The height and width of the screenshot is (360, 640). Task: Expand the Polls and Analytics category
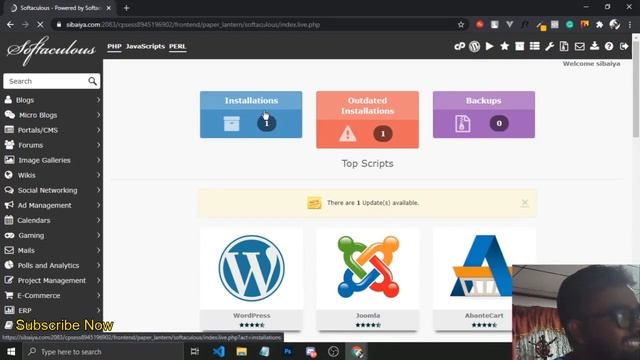tap(51, 266)
